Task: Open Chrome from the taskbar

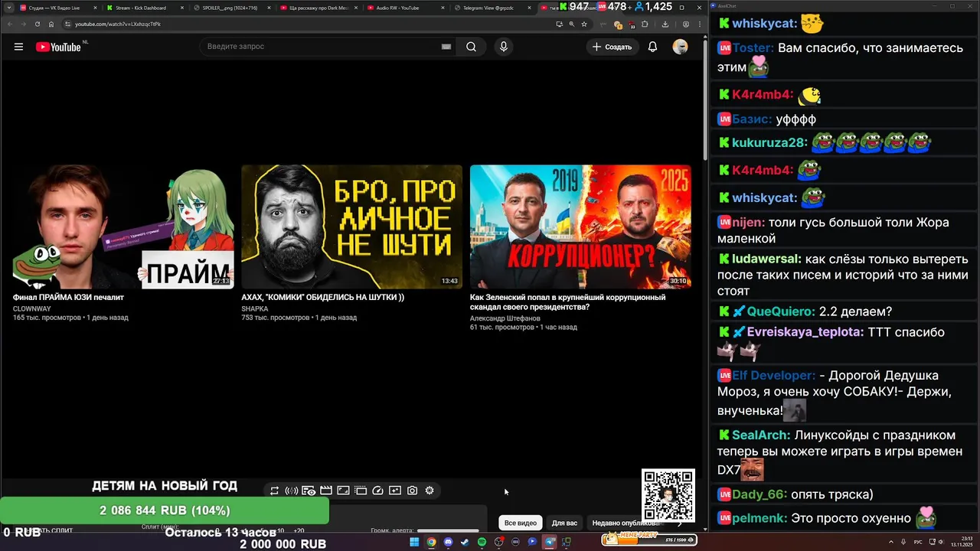Action: point(431,542)
